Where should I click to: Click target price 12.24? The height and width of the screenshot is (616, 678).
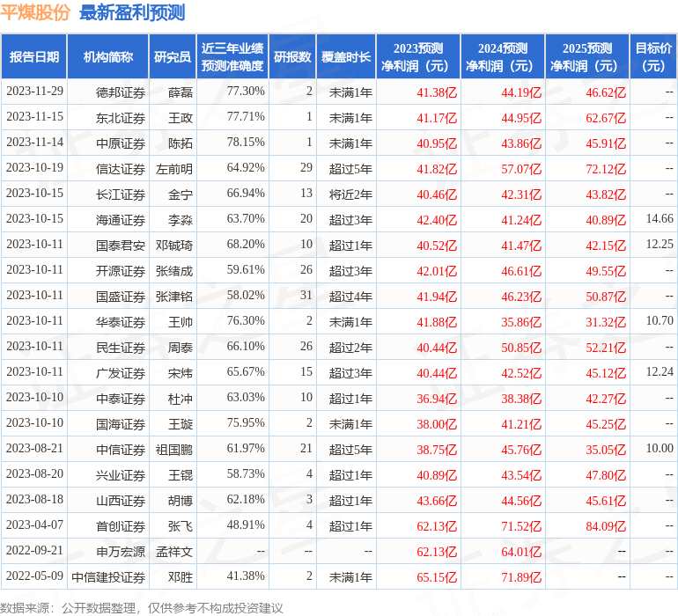(x=660, y=371)
